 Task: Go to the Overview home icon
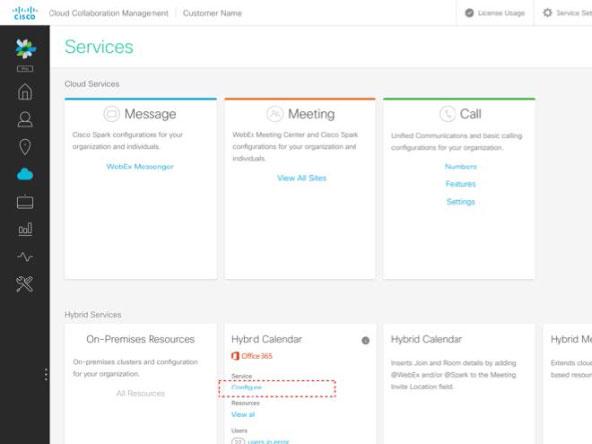[x=25, y=91]
